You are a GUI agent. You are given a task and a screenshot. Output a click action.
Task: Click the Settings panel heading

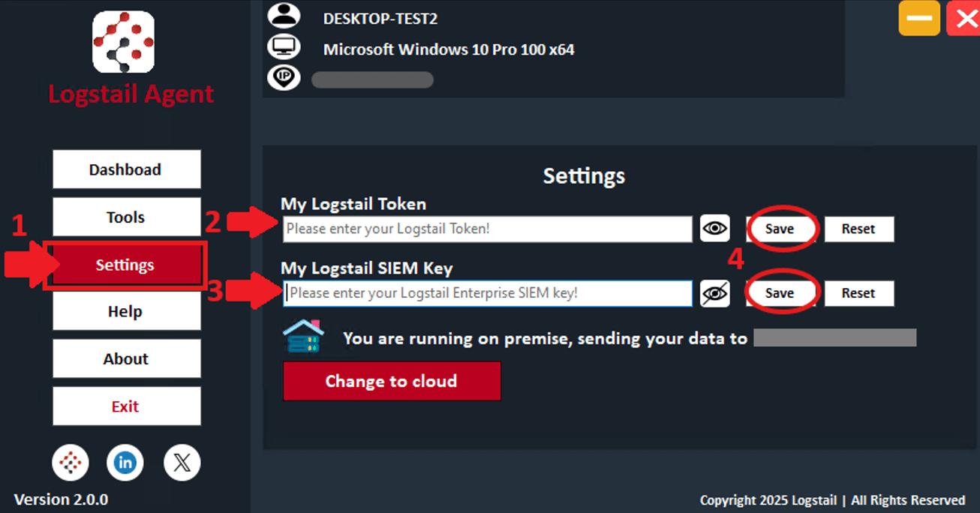tap(584, 175)
